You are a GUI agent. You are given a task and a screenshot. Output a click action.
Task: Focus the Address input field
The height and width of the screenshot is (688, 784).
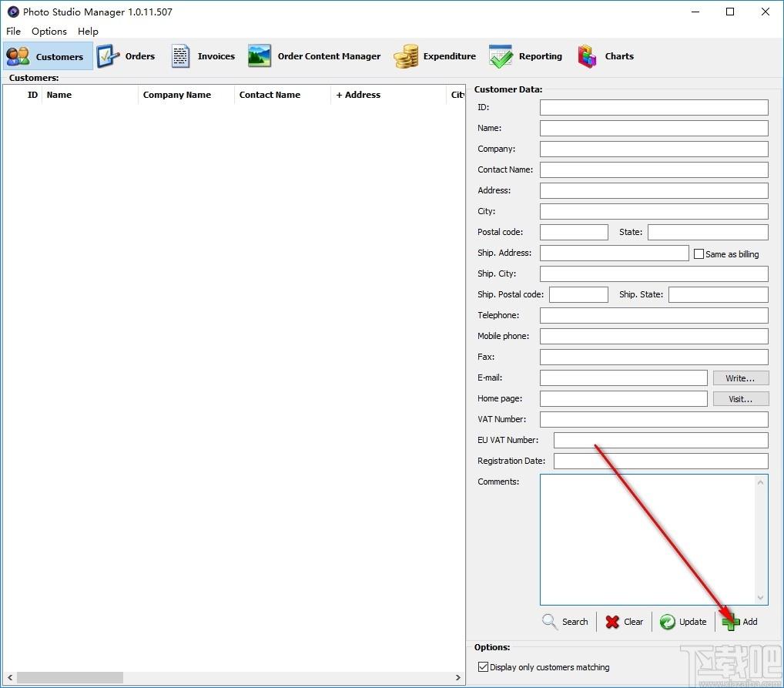(x=654, y=190)
